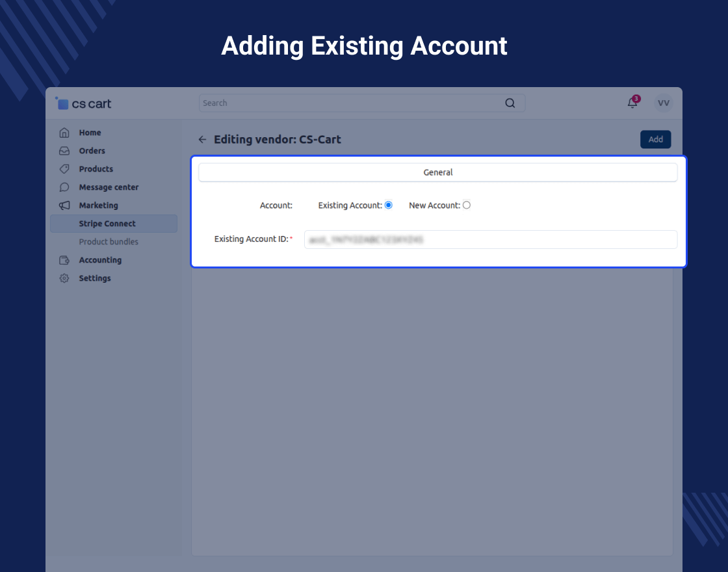This screenshot has width=728, height=572.
Task: Open the notifications bell
Action: pyautogui.click(x=632, y=103)
